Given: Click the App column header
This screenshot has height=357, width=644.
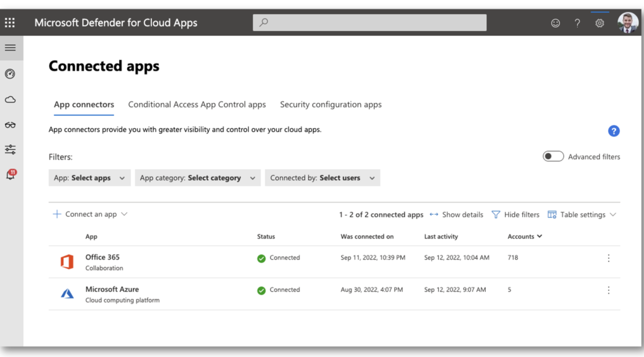Looking at the screenshot, I should (x=91, y=236).
